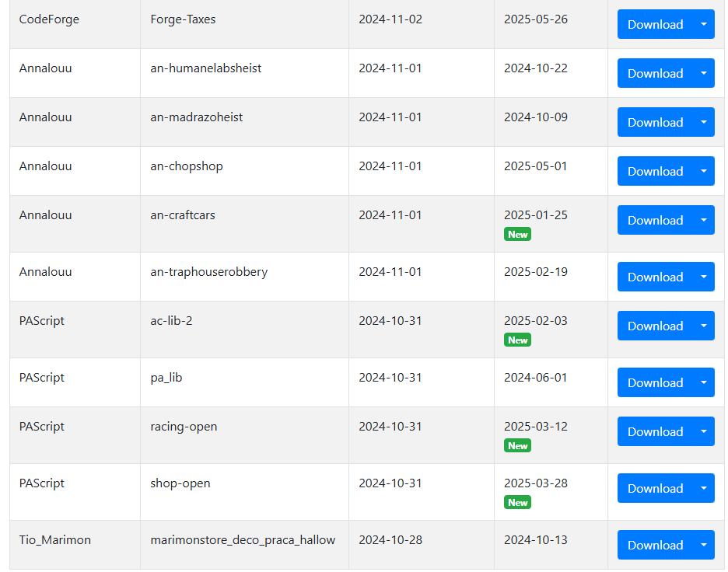The width and height of the screenshot is (728, 572).
Task: Open download dropdown for an-chopshop
Action: pyautogui.click(x=704, y=171)
